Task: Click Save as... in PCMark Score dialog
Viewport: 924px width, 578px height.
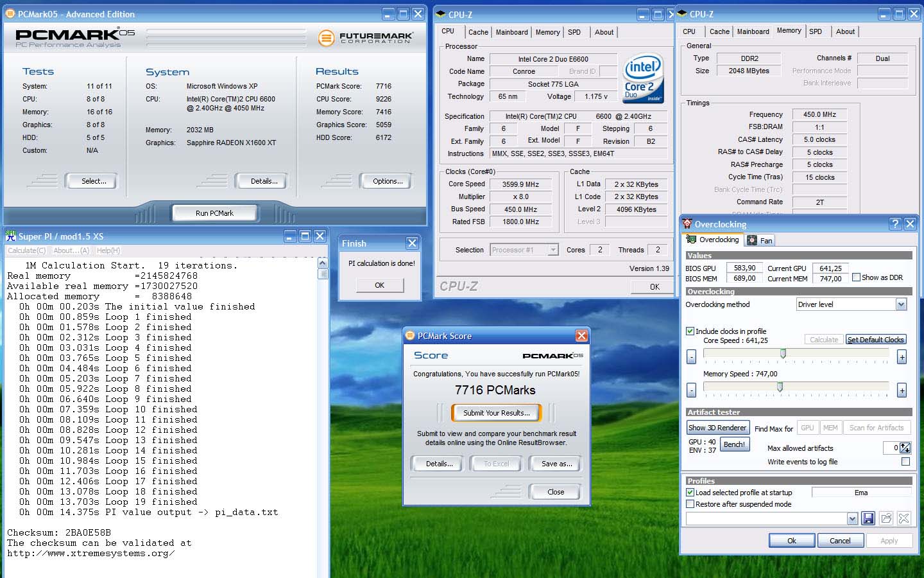Action: [556, 464]
